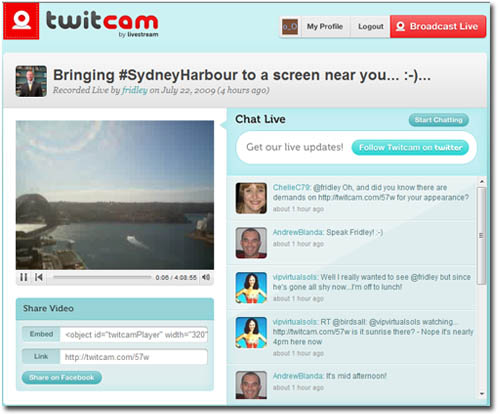Open vipvirtualsols name on RT @birdsall message
This screenshot has width=500, height=414.
(x=295, y=322)
